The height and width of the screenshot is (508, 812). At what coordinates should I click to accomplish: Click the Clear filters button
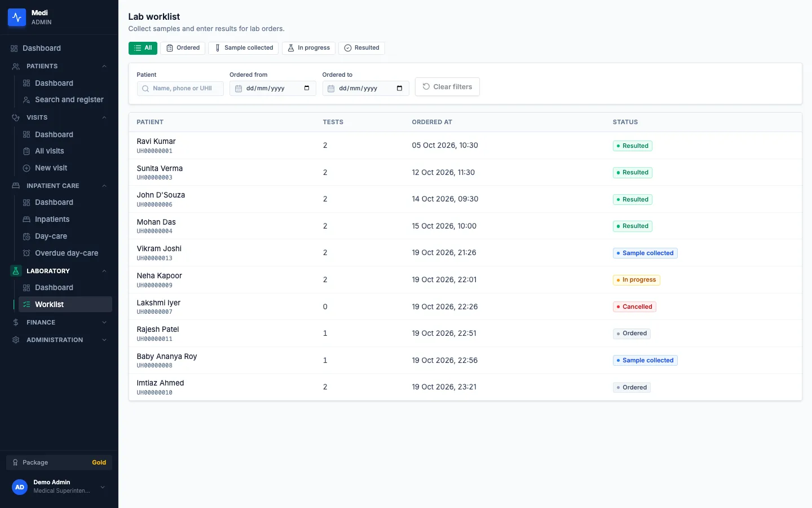[447, 87]
